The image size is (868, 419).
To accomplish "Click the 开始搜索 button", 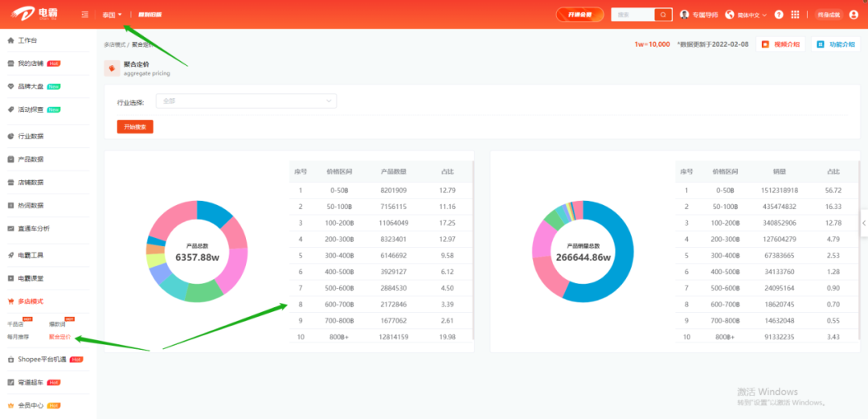I will coord(135,127).
